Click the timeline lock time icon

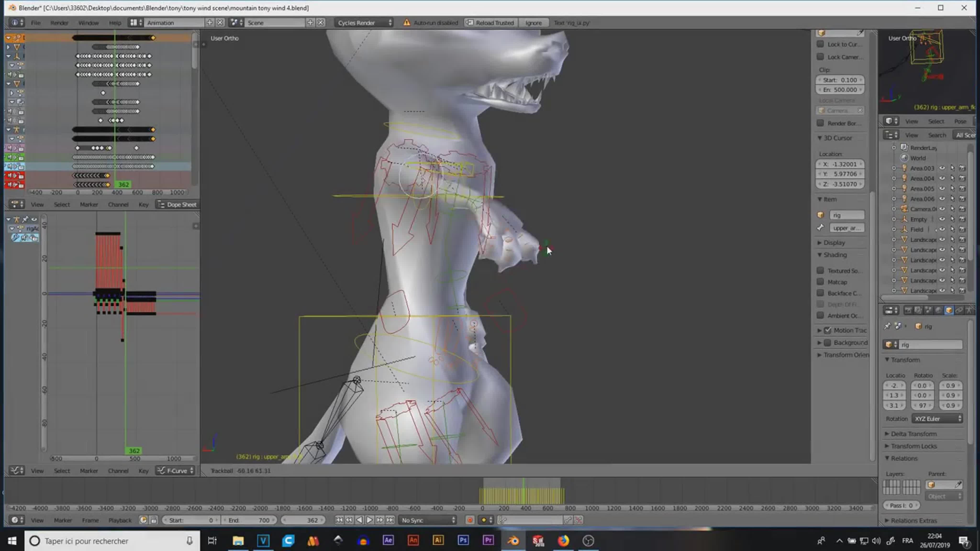(x=154, y=520)
